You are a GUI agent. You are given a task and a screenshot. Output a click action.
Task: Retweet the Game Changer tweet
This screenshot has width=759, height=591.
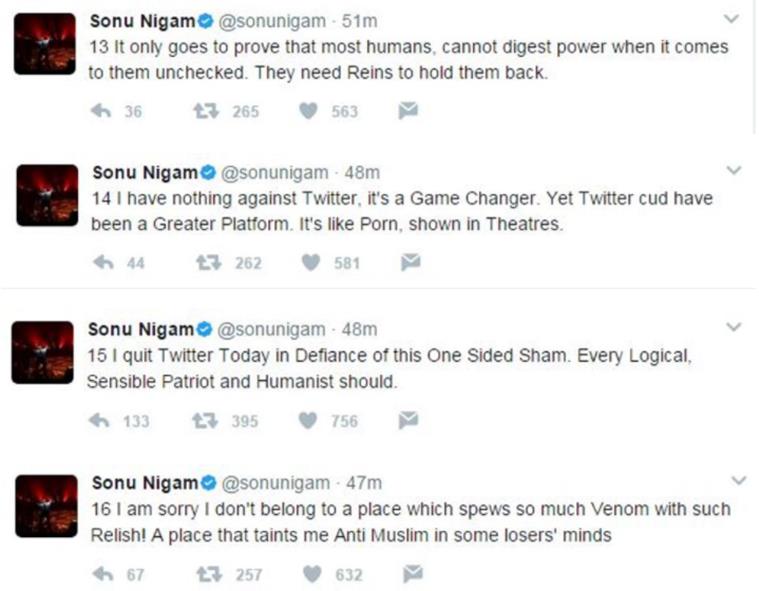208,262
